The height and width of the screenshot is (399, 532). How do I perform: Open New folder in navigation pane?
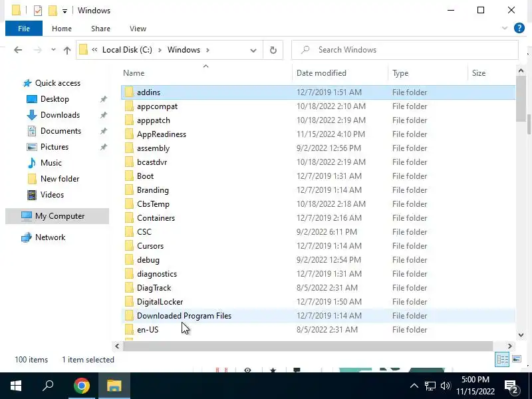[60, 179]
